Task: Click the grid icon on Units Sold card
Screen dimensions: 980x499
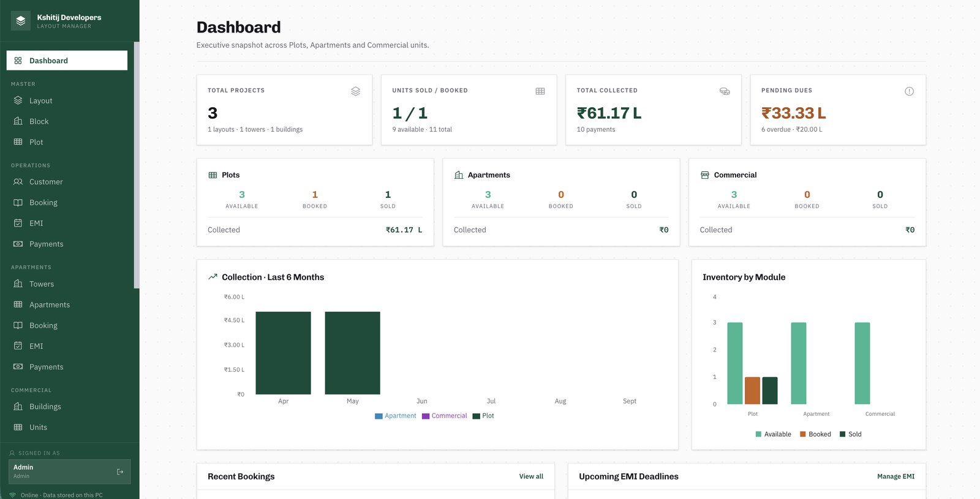Action: pyautogui.click(x=540, y=91)
